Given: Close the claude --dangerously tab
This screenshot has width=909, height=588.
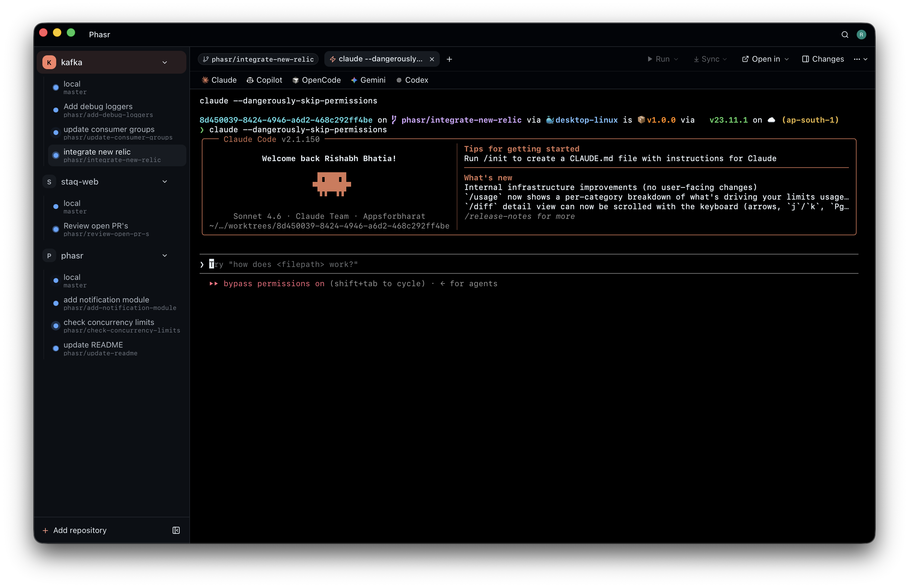Looking at the screenshot, I should point(432,59).
